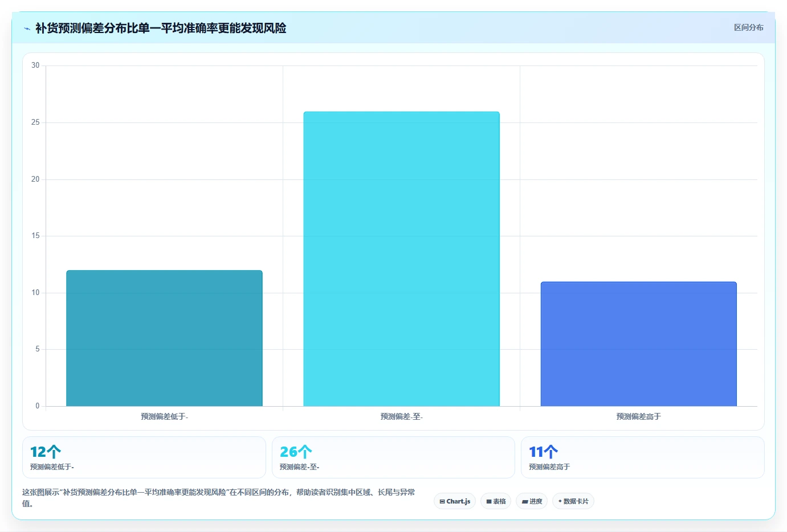
Task: Click y-axis value 5
Action: coord(38,349)
